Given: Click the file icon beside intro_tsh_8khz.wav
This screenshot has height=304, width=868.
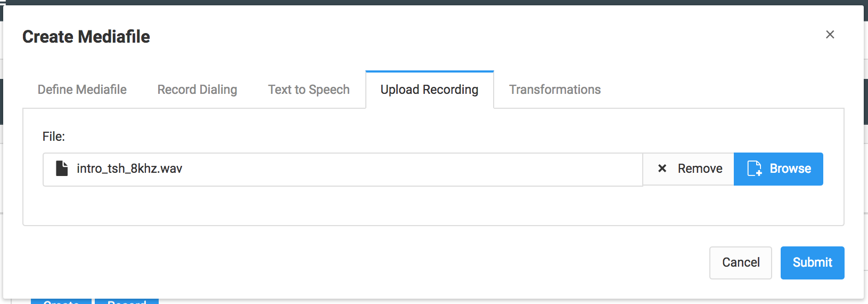Looking at the screenshot, I should [x=62, y=169].
